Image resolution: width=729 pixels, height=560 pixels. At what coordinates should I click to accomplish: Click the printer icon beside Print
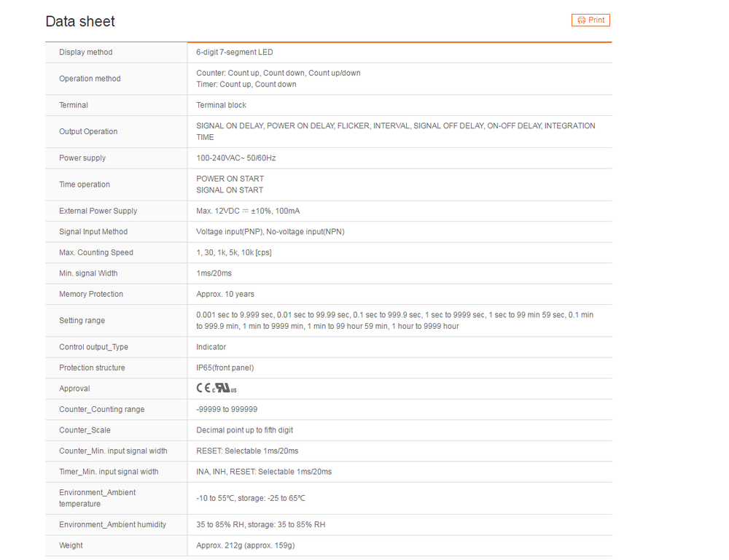point(582,20)
